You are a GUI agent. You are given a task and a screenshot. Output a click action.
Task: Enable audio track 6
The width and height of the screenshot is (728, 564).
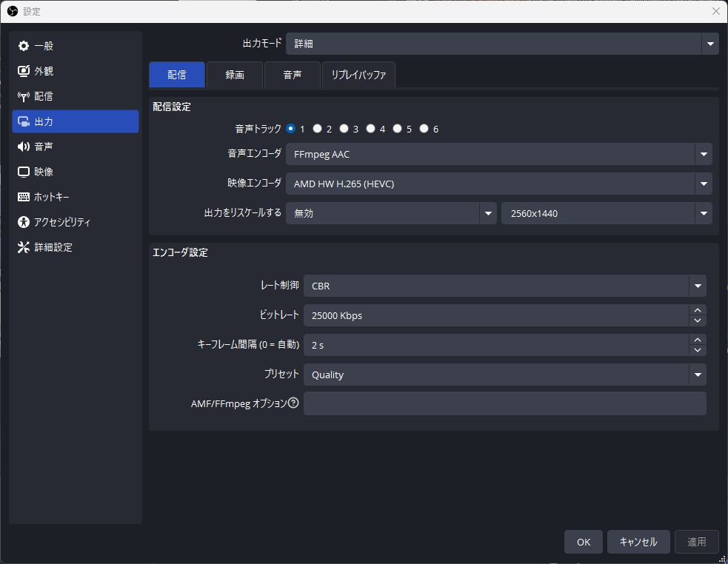click(x=424, y=128)
